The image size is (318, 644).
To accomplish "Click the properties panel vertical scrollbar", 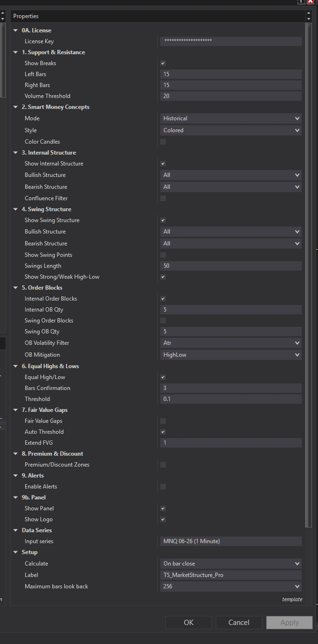I will point(308,275).
